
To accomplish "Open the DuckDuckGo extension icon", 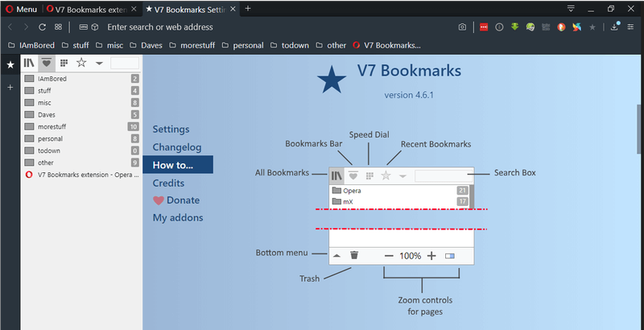I will [561, 27].
